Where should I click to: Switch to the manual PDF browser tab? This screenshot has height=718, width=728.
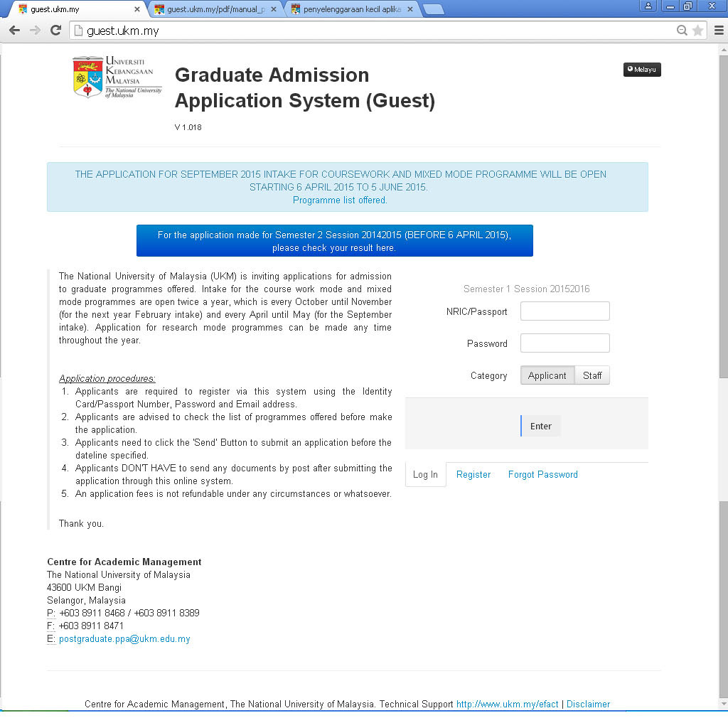click(x=215, y=9)
